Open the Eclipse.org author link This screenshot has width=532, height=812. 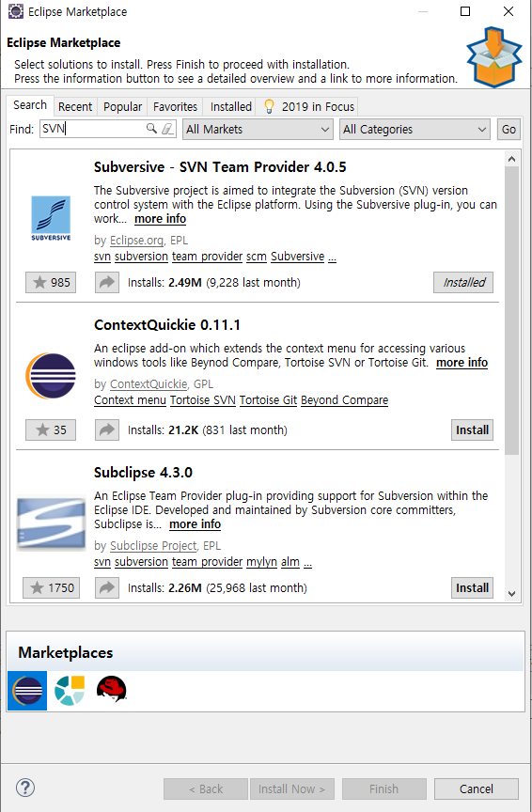(x=136, y=241)
